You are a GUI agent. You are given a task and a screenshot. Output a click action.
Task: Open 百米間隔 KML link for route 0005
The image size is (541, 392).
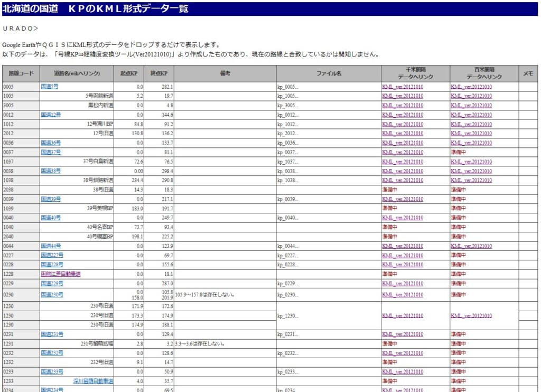click(x=471, y=87)
